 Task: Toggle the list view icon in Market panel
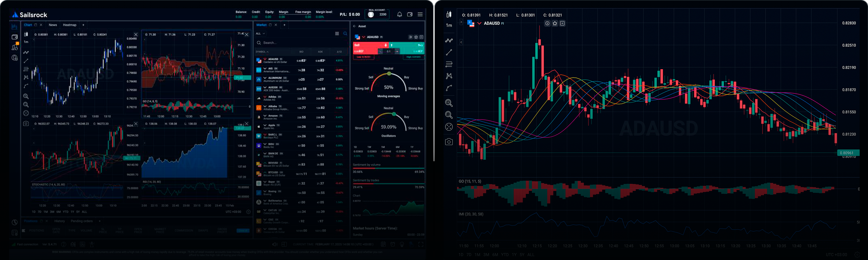tap(337, 34)
